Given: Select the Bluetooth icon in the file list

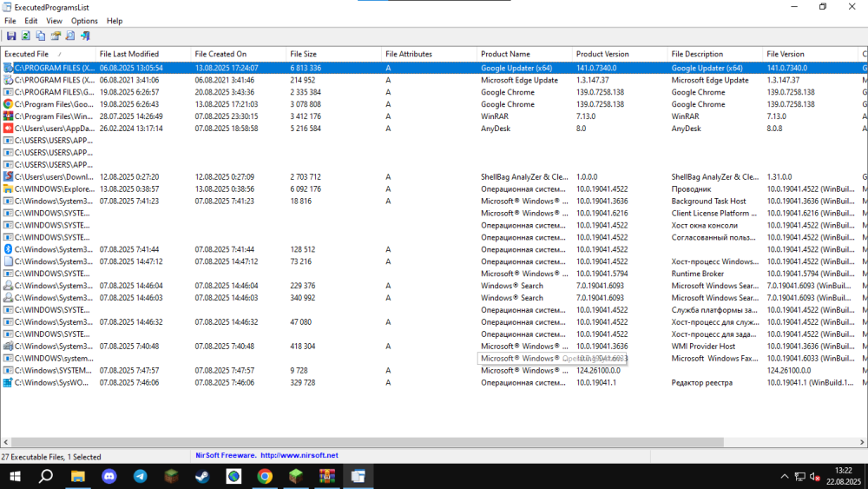Looking at the screenshot, I should pos(8,249).
